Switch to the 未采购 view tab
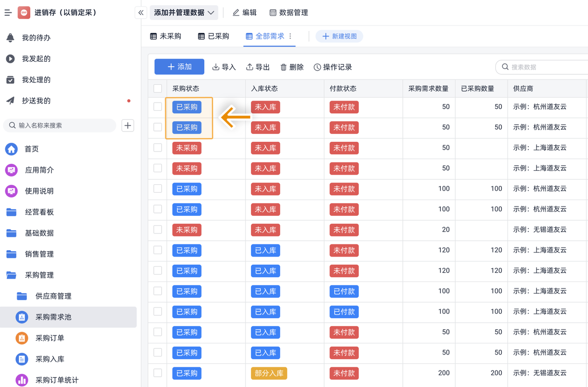Image resolution: width=588 pixels, height=387 pixels. (166, 36)
